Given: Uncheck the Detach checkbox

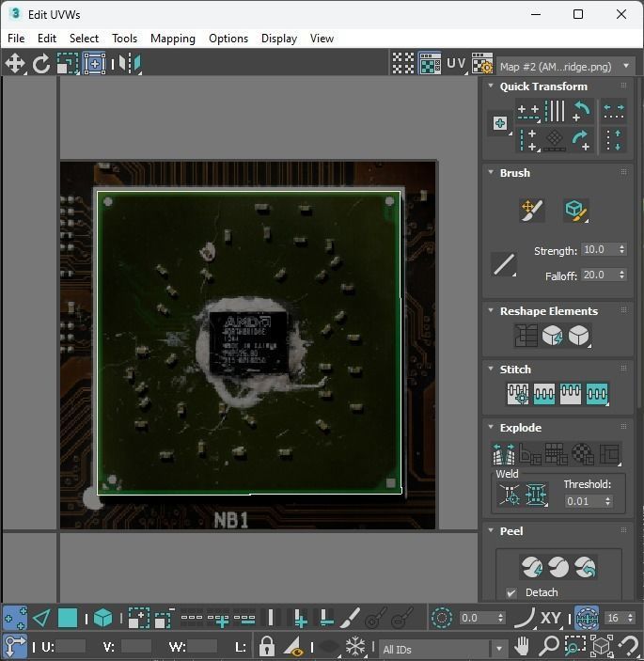Looking at the screenshot, I should 511,592.
